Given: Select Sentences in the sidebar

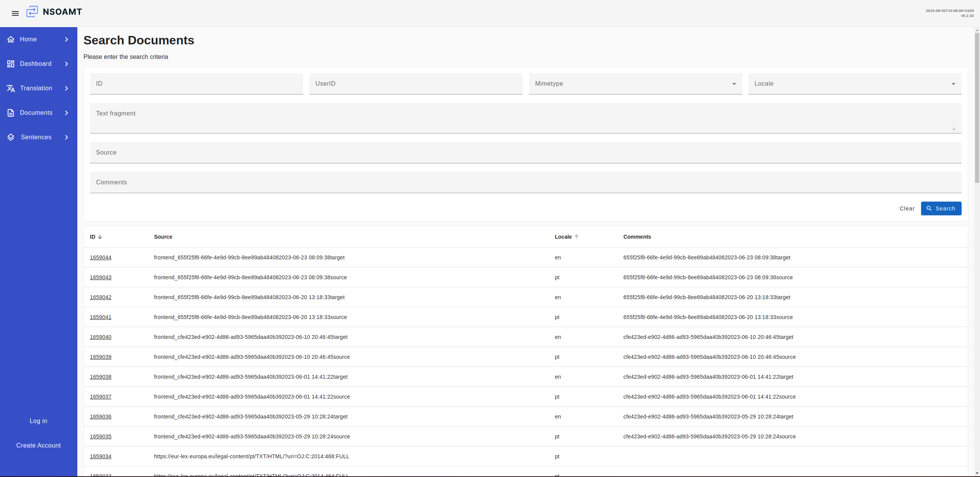Looking at the screenshot, I should tap(39, 137).
